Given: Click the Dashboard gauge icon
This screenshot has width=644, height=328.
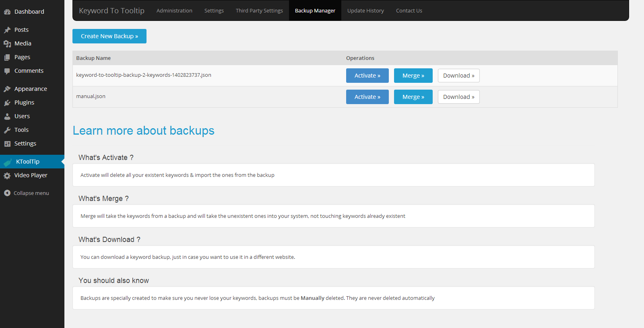Looking at the screenshot, I should point(7,12).
